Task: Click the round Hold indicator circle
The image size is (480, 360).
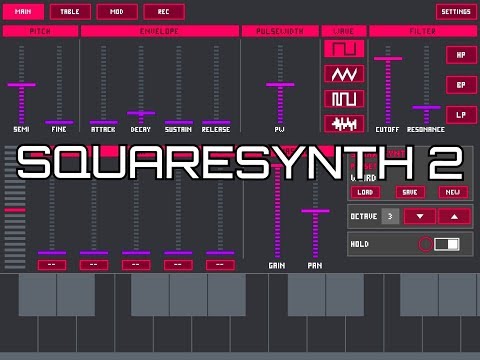Action: [425, 244]
